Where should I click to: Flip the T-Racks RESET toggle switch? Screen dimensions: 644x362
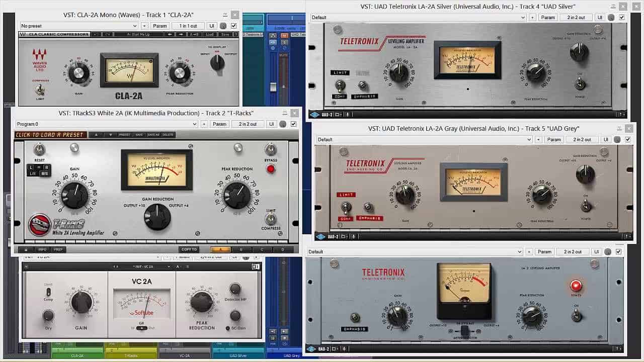pos(39,149)
